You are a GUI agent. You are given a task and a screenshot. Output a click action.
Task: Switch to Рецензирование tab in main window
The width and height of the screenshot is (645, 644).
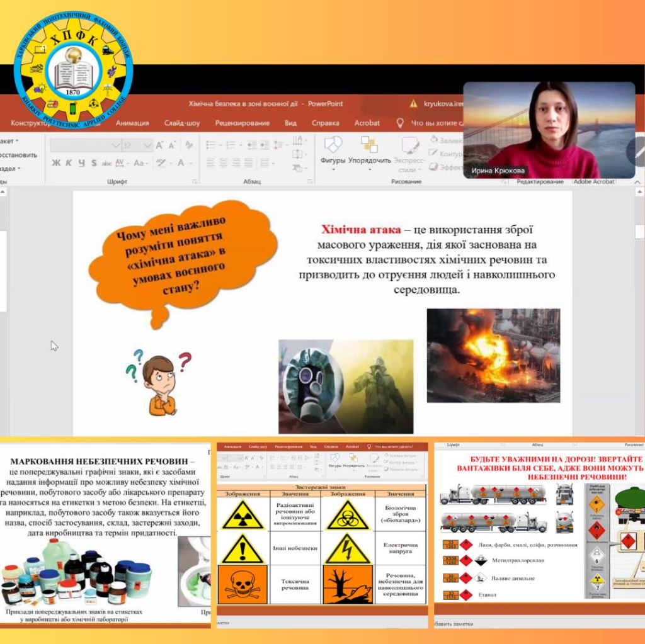242,123
